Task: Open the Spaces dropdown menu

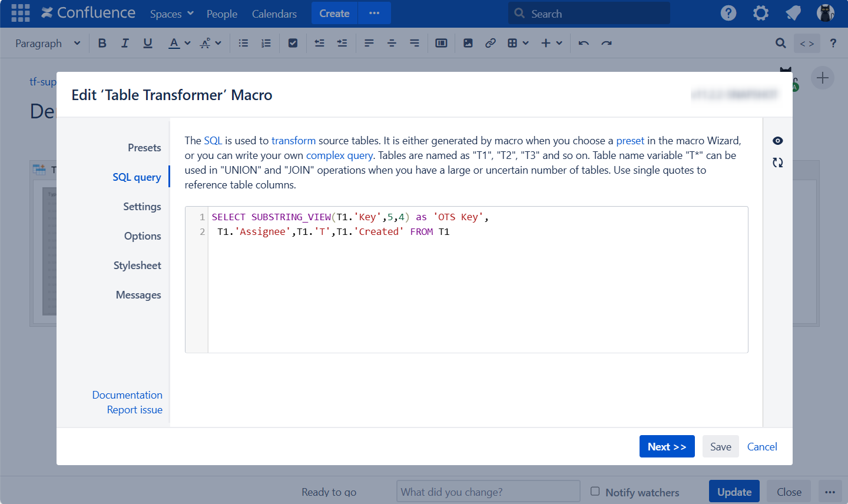Action: [x=172, y=14]
